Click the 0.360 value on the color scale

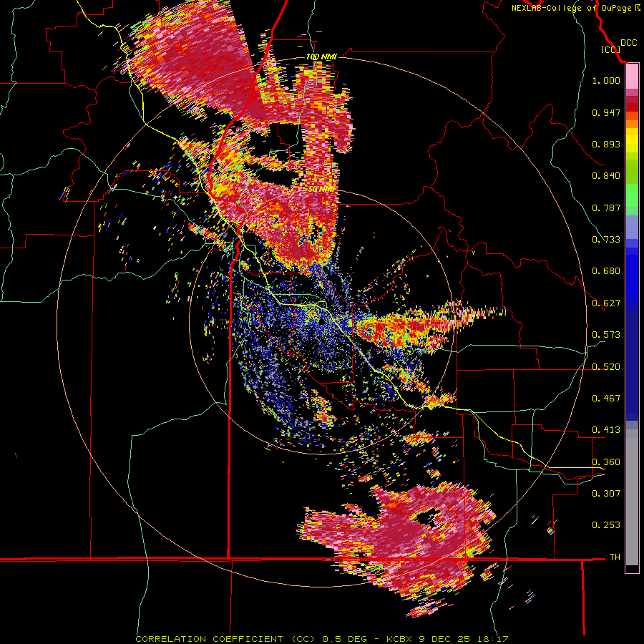(x=606, y=462)
